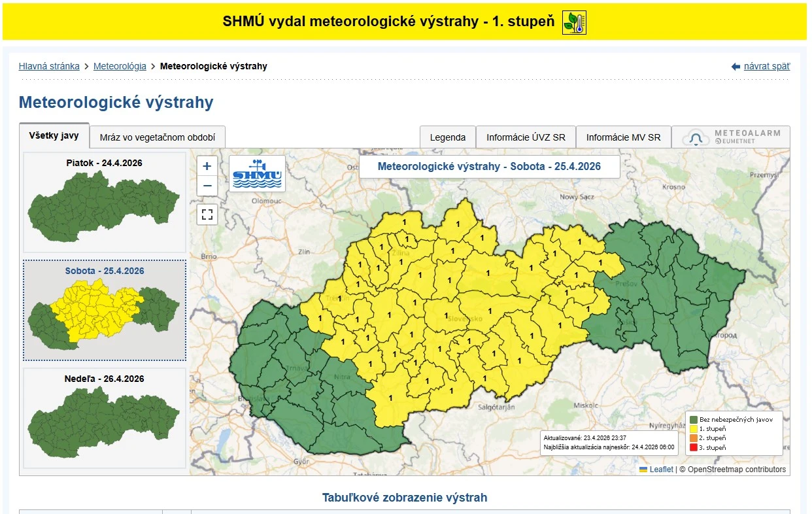The width and height of the screenshot is (812, 514).
Task: Switch to Všetky javy tab
Action: [x=54, y=136]
